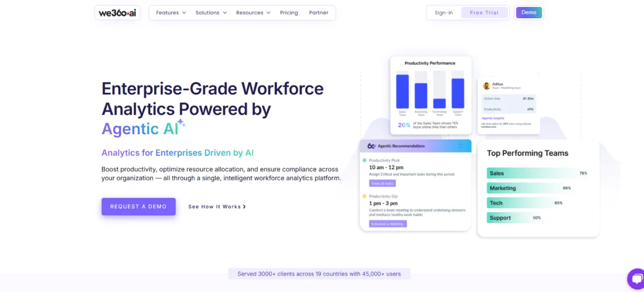The image size is (644, 292).
Task: Click Schedule a meeting button
Action: pos(387,224)
